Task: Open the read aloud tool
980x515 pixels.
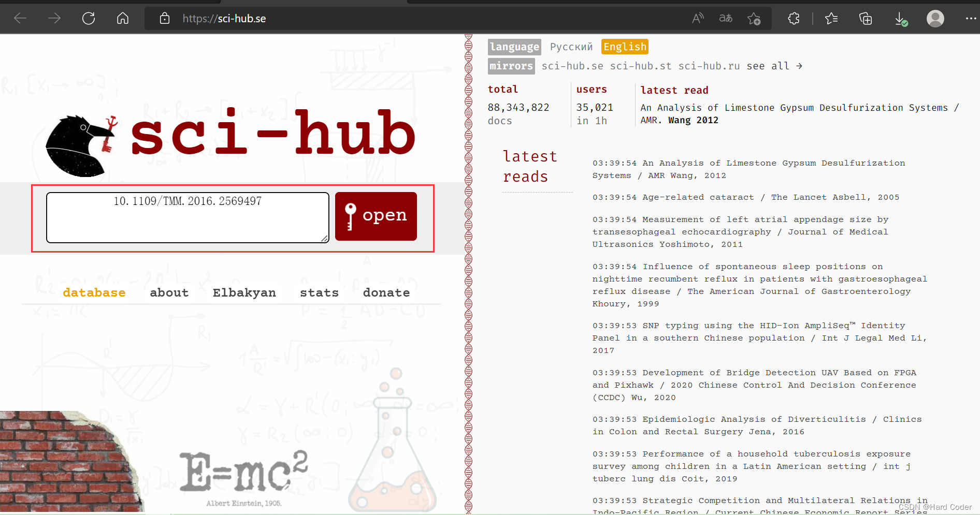Action: tap(698, 19)
